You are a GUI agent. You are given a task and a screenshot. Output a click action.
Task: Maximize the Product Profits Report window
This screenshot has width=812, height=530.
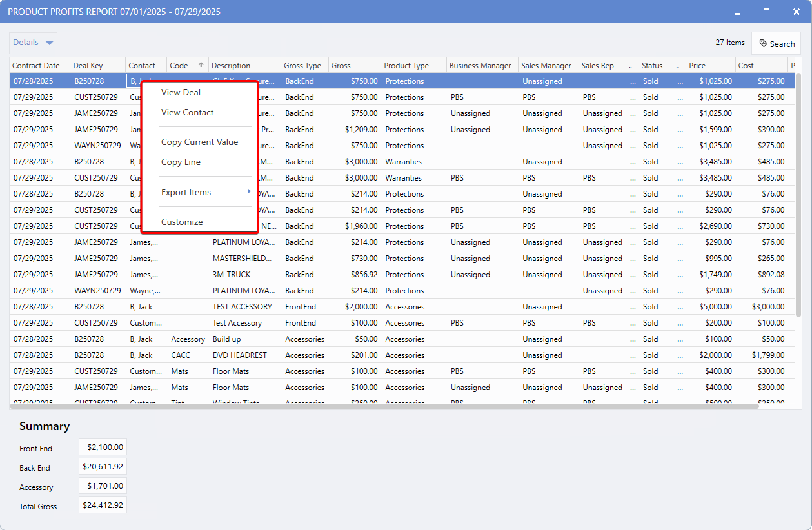(766, 12)
